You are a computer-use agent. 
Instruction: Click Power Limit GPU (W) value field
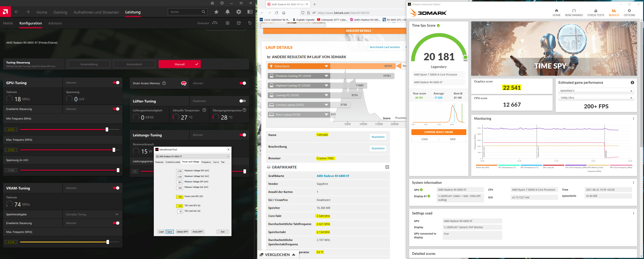pos(180,197)
